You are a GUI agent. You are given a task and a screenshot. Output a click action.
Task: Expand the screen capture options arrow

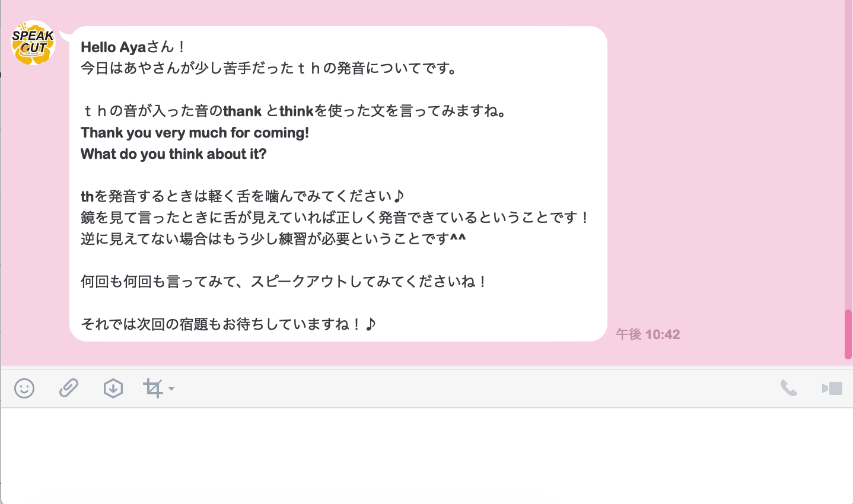(171, 389)
